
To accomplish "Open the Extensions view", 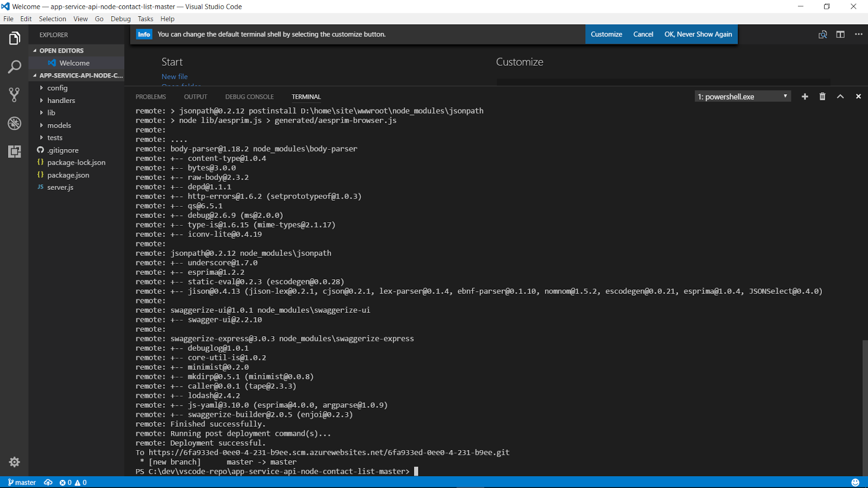I will 15,151.
